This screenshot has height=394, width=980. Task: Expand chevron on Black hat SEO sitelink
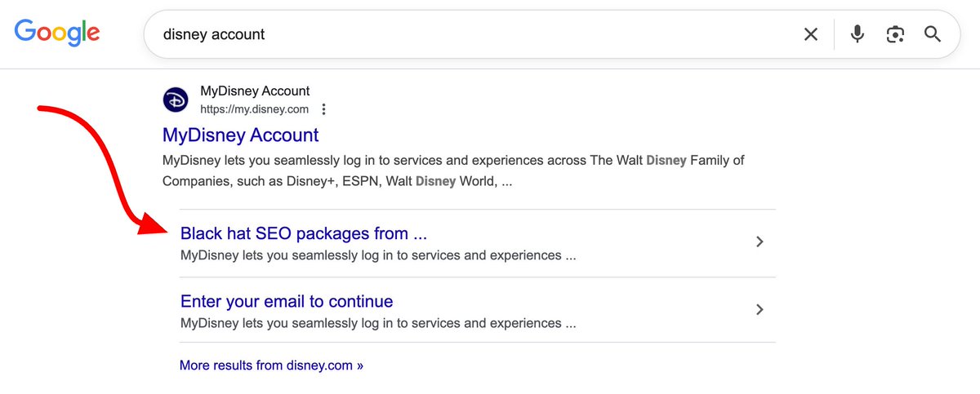click(759, 241)
